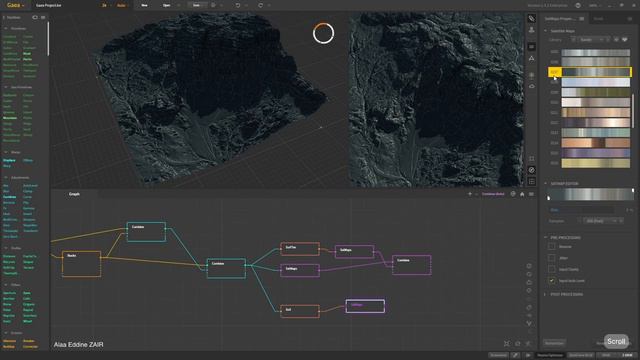Click the fit-to-view icon at graph bottom right
The width and height of the screenshot is (640, 360).
point(507,344)
